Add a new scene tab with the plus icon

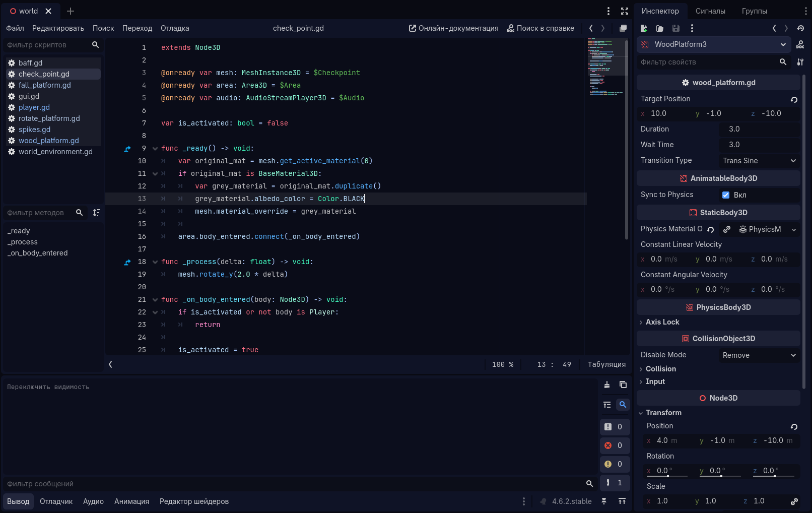[71, 11]
